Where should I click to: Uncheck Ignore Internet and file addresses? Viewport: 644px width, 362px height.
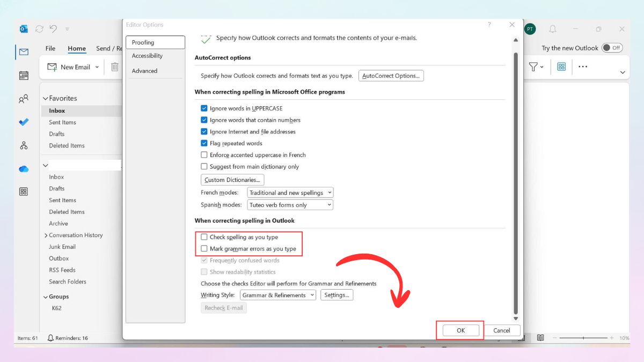coord(204,131)
